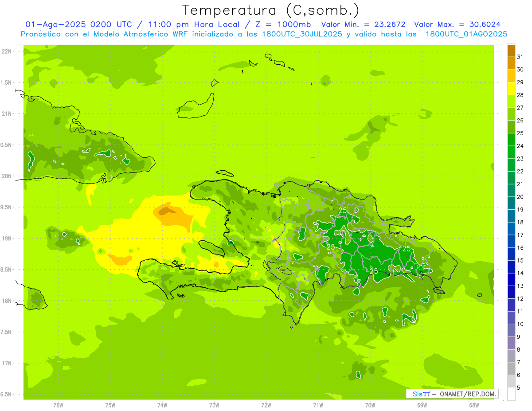Click the '18N' latitude label
The width and height of the screenshot is (532, 411).
(7, 301)
